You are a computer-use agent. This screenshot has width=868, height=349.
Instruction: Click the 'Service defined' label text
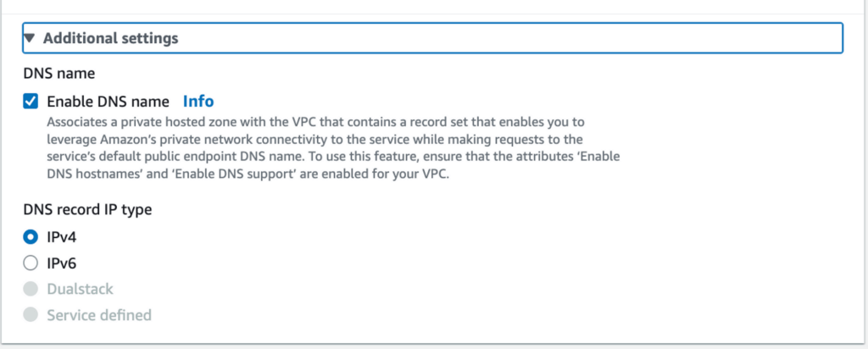pyautogui.click(x=98, y=315)
